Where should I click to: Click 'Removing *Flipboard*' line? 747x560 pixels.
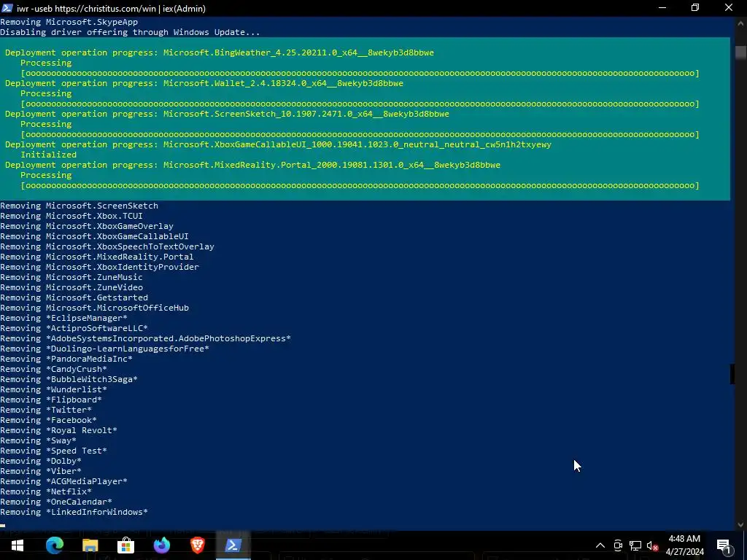[51, 400]
